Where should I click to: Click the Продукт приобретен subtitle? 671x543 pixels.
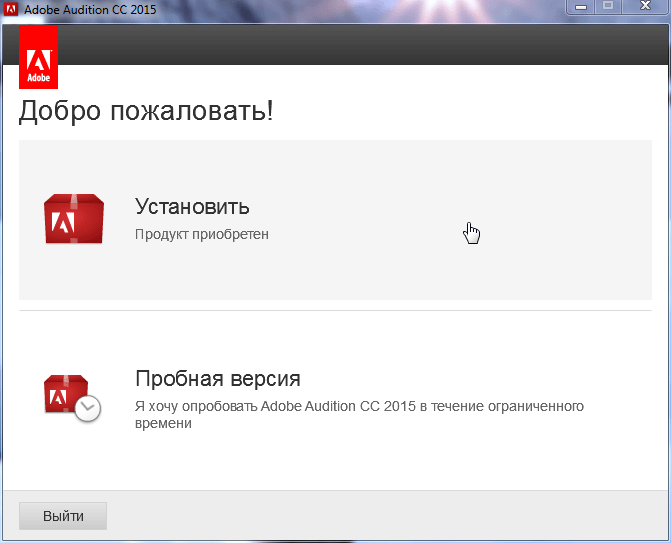tap(202, 234)
